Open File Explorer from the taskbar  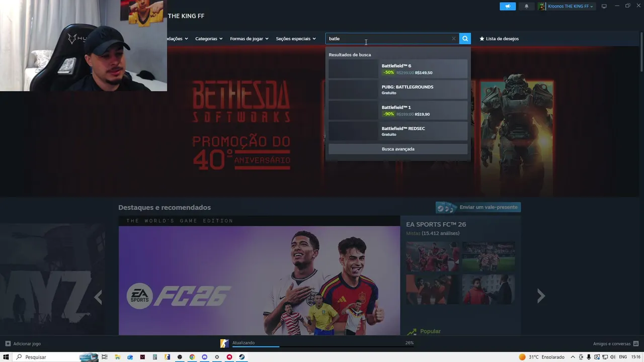[x=117, y=357]
